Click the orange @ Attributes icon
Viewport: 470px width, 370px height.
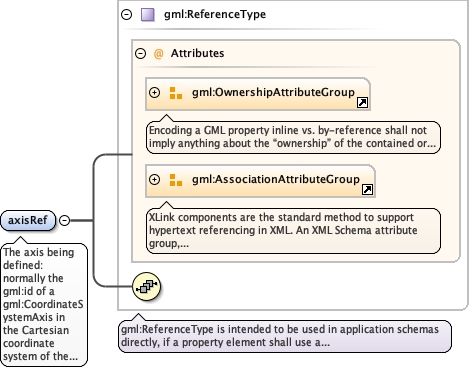coord(159,53)
